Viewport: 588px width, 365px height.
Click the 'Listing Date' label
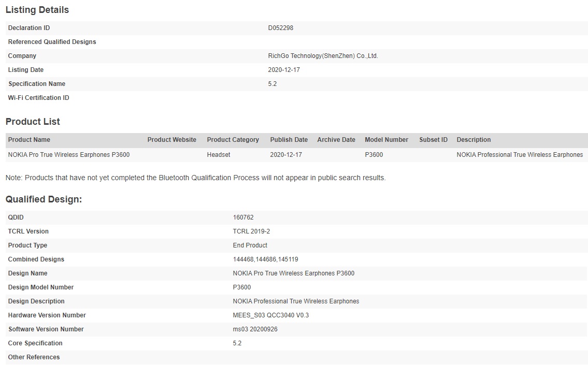26,70
